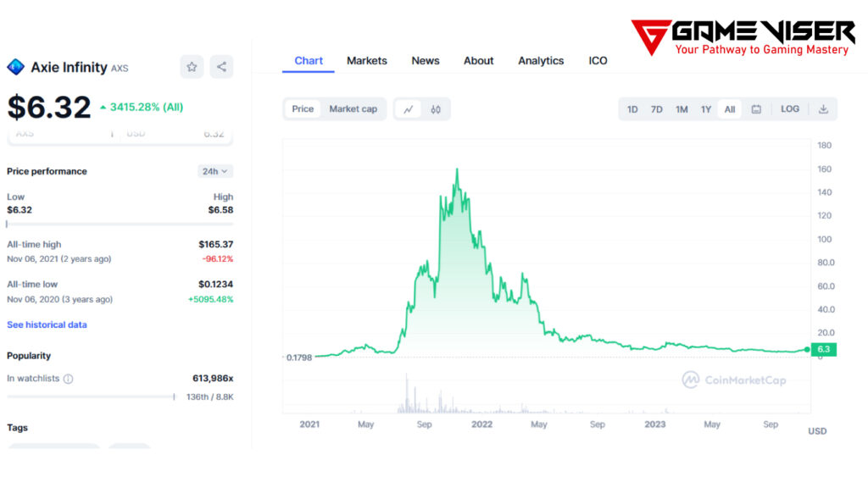Open the 24h price performance dropdown
This screenshot has width=868, height=488.
point(214,171)
